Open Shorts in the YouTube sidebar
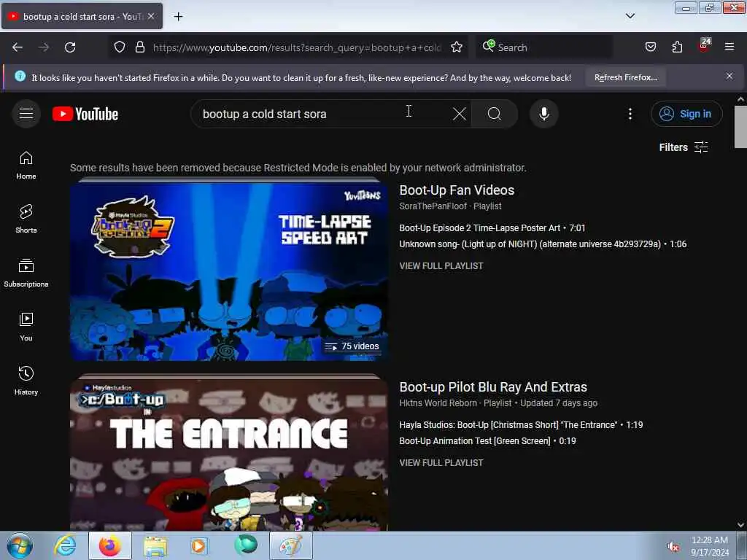This screenshot has height=560, width=747. [26, 219]
